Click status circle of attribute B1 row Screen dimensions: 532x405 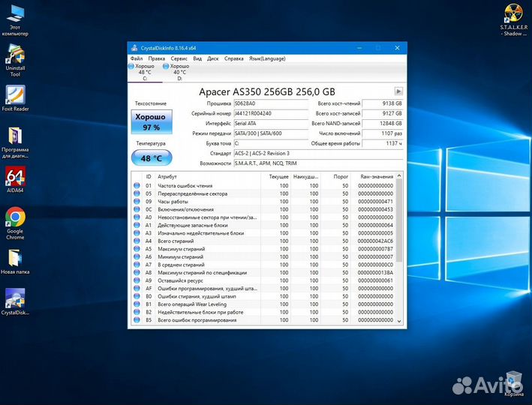pyautogui.click(x=137, y=304)
